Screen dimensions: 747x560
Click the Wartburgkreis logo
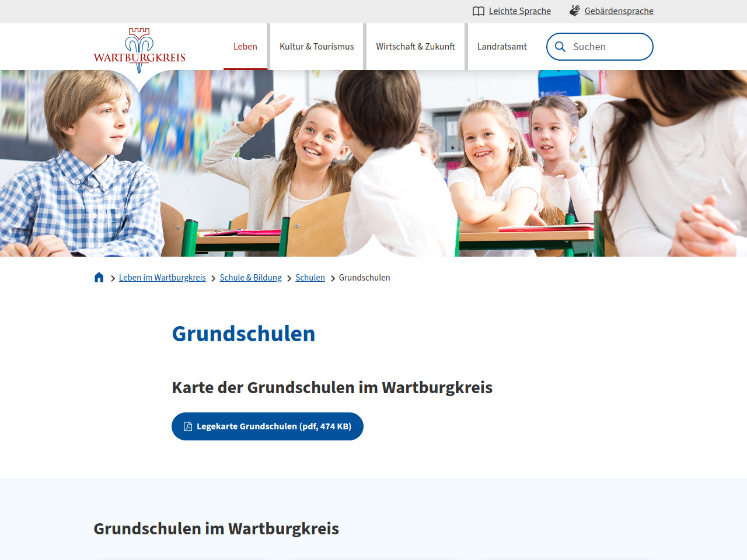pos(139,50)
